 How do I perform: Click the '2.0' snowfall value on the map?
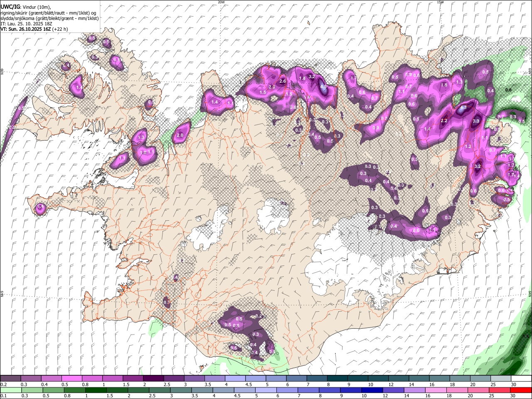click(180, 135)
